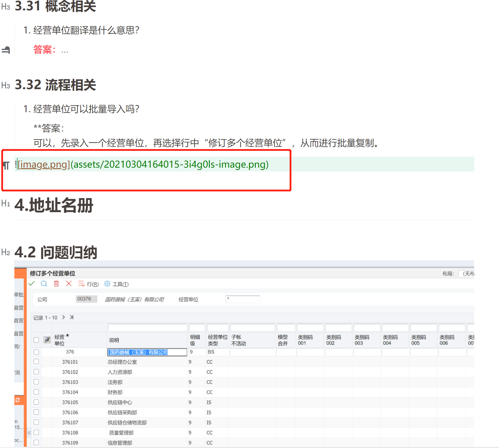Click the paragraph block icon beside the image.png line

6,165
